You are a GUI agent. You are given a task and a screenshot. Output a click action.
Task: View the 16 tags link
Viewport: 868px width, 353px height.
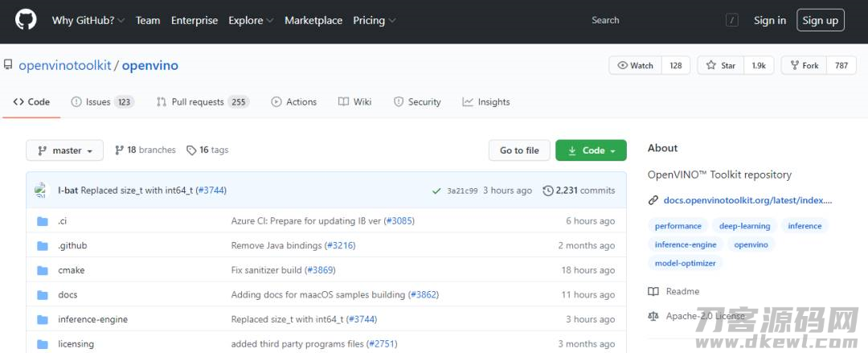click(x=207, y=150)
